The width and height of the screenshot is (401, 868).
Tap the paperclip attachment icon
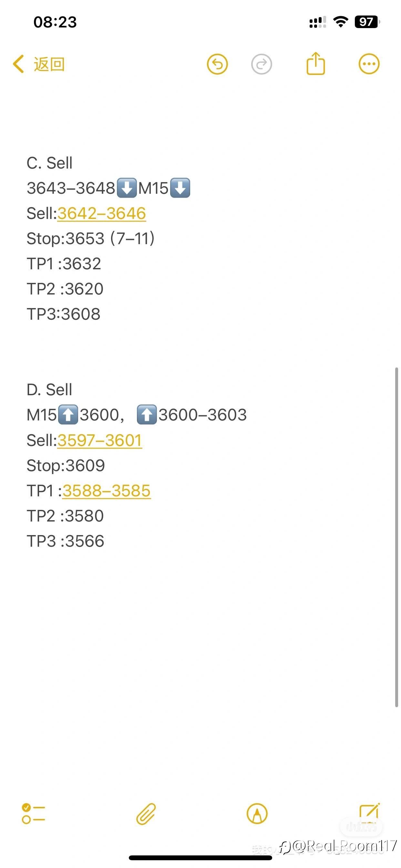coord(146,814)
